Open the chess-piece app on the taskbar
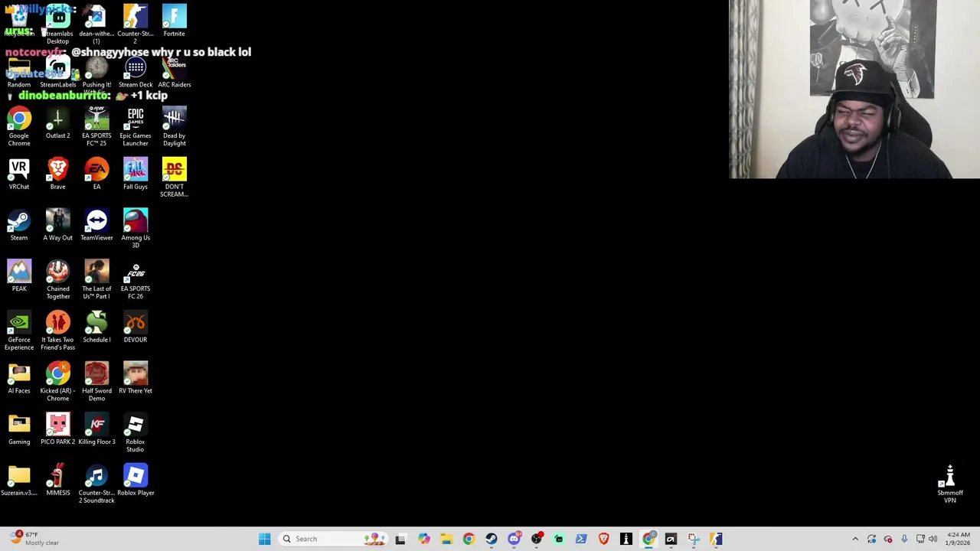Image resolution: width=980 pixels, height=551 pixels. tap(626, 539)
